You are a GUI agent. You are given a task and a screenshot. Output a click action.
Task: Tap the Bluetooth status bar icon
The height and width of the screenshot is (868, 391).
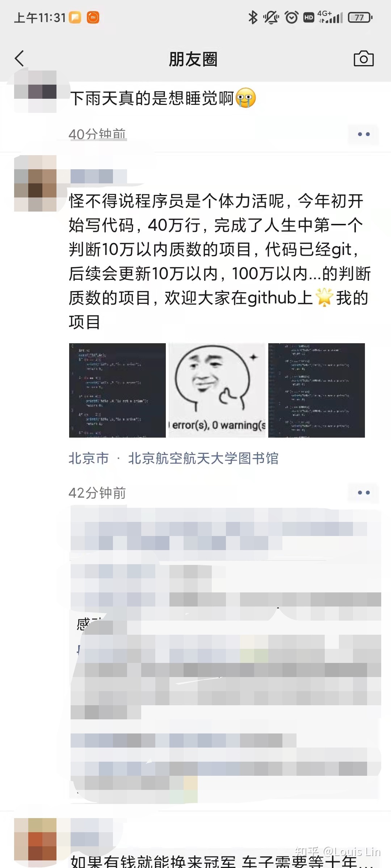(253, 17)
